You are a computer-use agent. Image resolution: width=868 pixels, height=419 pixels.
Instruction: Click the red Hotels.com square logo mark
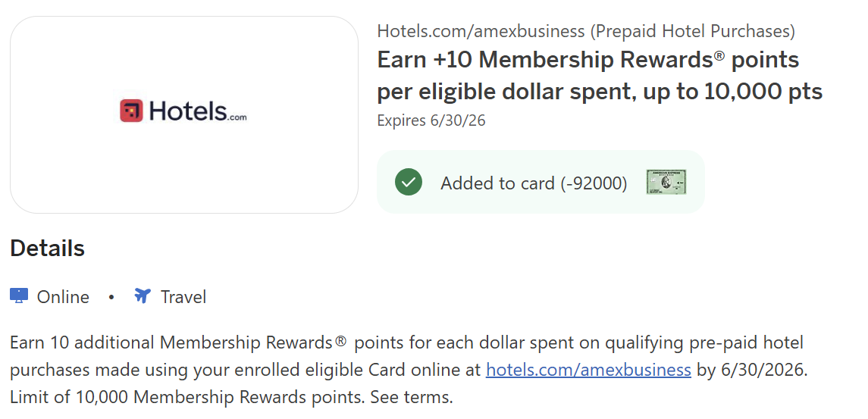[x=131, y=111]
